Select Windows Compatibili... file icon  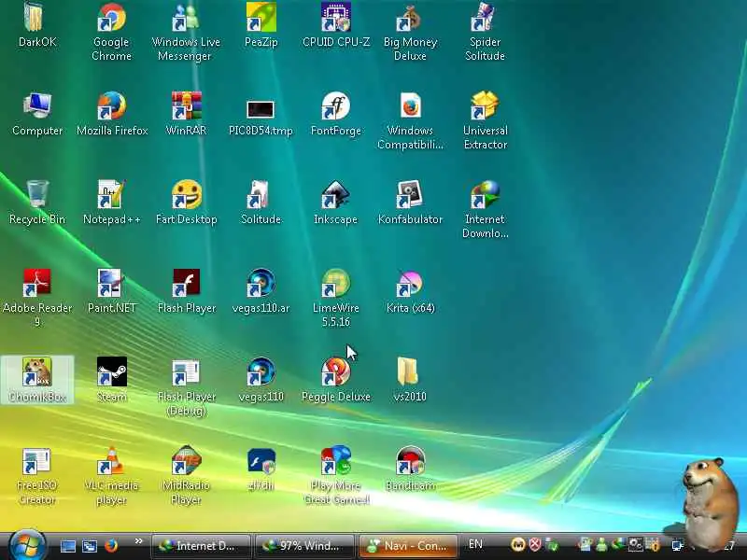pos(410,106)
